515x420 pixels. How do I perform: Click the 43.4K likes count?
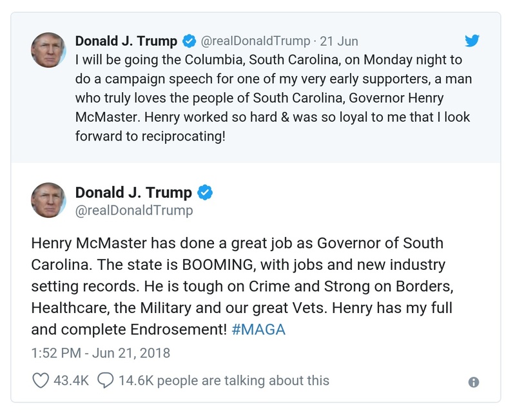[71, 381]
